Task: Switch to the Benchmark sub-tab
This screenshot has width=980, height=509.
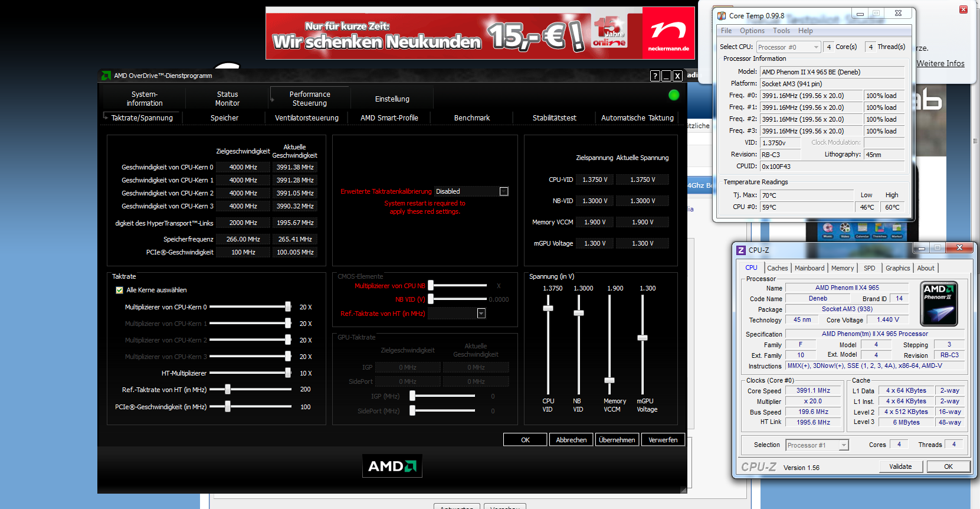Action: point(472,118)
